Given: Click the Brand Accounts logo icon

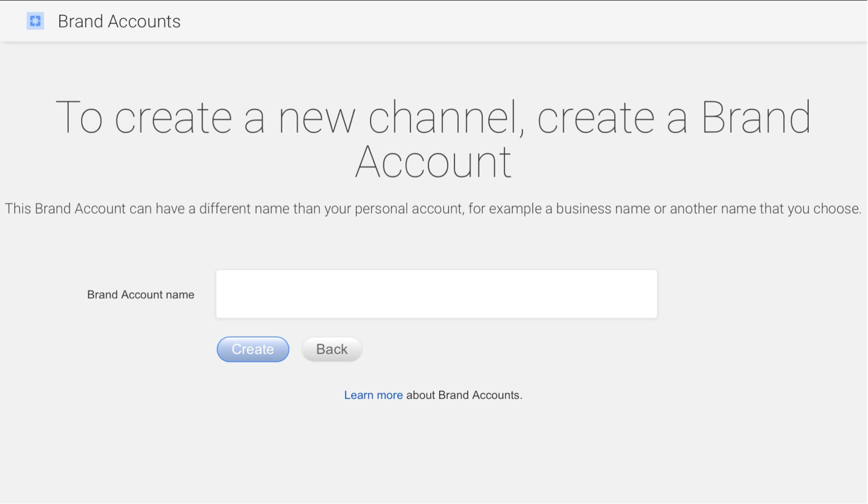Looking at the screenshot, I should tap(35, 21).
